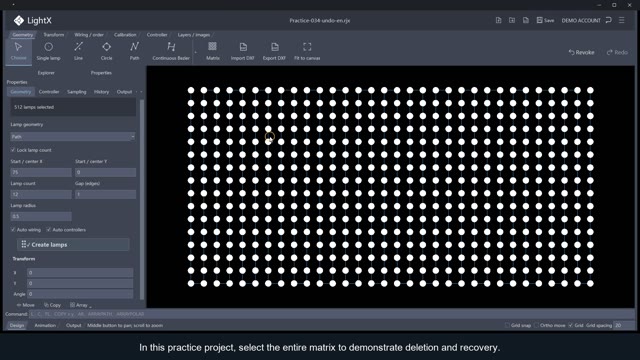The height and width of the screenshot is (360, 640).
Task: Click the logout arrow next to DEMO ACCOUNT
Action: 609,20
